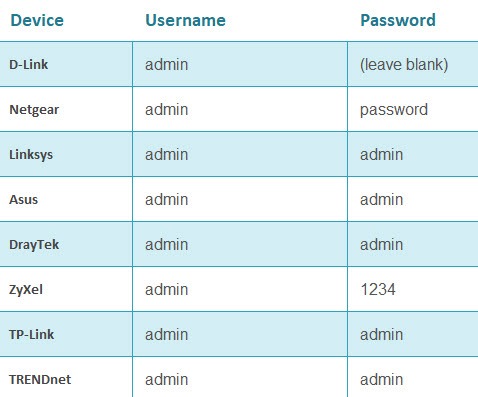The height and width of the screenshot is (397, 478).
Task: Click the admin username in the D-Link row
Action: tap(166, 64)
